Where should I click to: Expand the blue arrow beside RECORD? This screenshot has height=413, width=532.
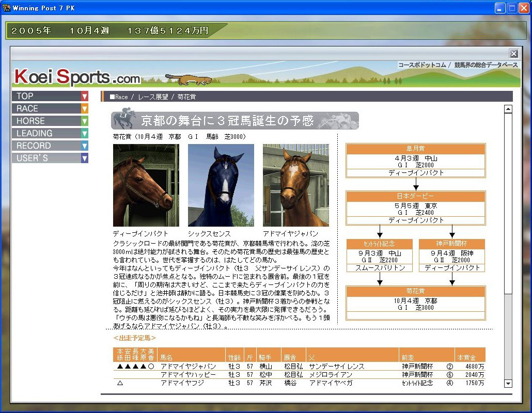pyautogui.click(x=85, y=146)
